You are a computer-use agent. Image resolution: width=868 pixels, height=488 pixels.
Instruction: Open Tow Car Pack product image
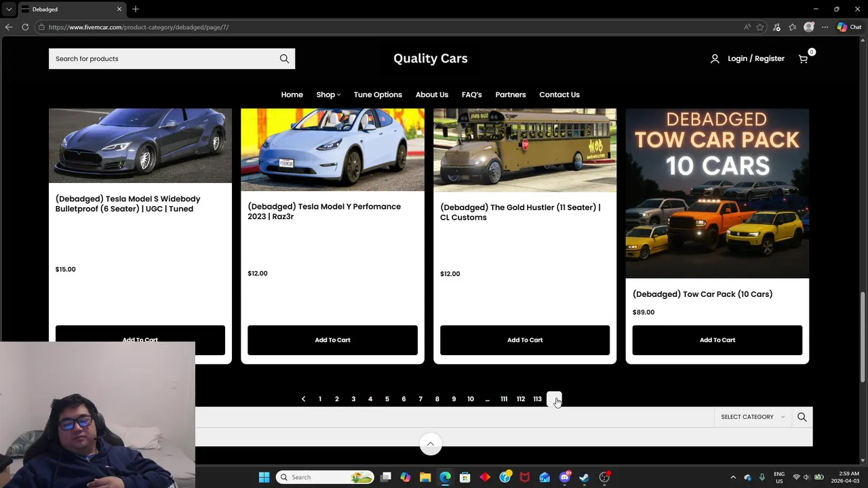point(717,193)
